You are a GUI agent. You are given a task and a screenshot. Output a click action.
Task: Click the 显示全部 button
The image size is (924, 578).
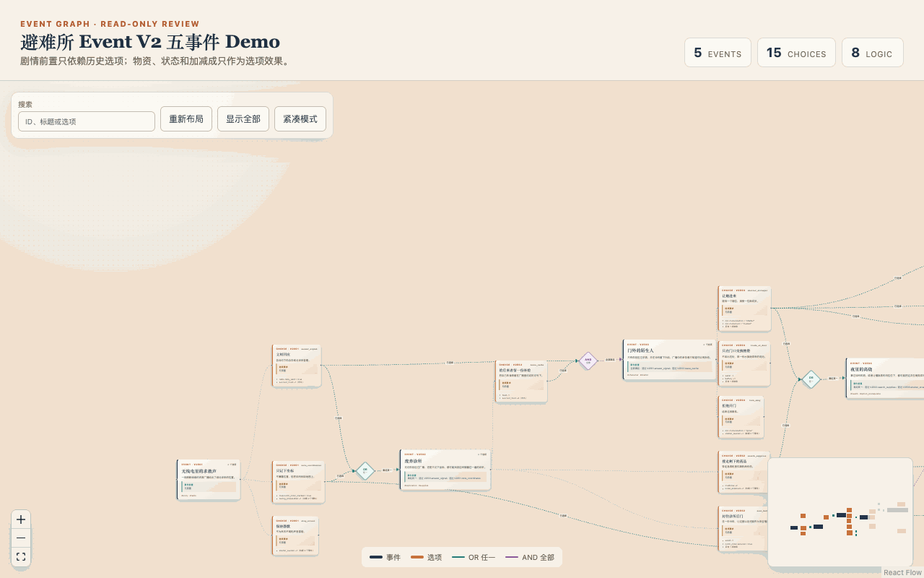[243, 119]
